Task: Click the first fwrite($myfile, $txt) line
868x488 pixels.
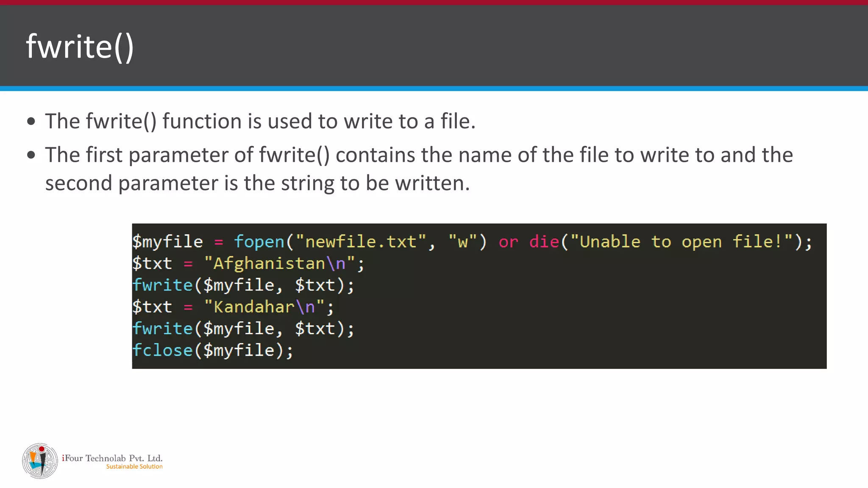Action: (x=243, y=285)
